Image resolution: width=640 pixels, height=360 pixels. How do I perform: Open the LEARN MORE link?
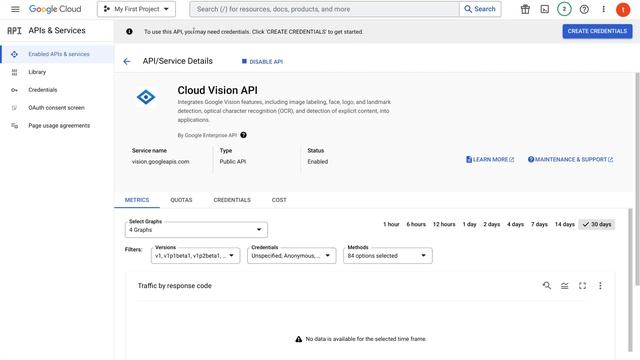[x=490, y=159]
